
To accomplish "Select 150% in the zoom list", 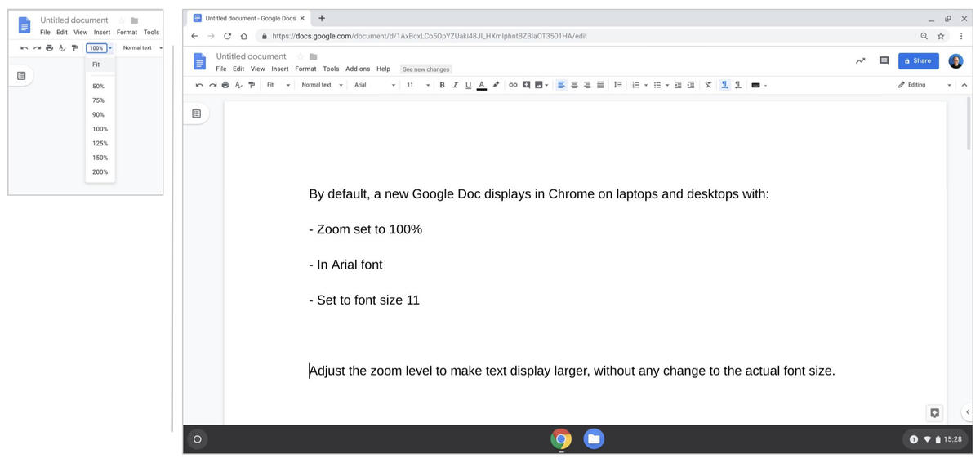I will 100,158.
